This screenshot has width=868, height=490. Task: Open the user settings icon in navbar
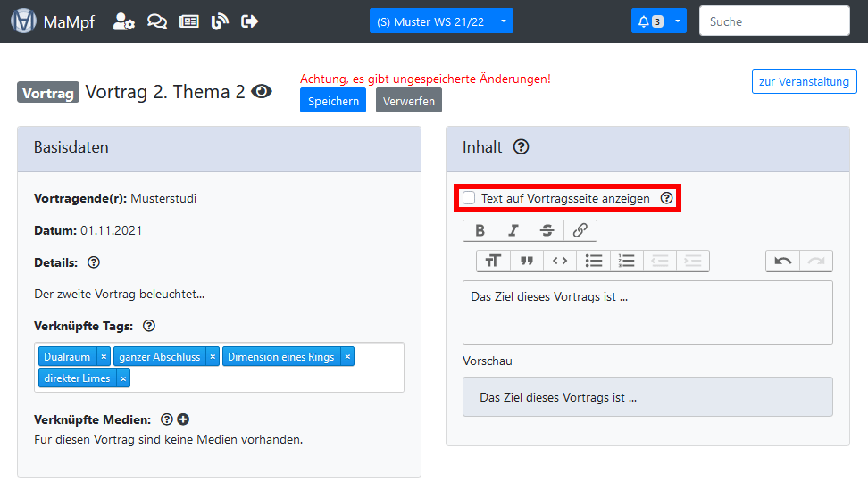pos(124,21)
